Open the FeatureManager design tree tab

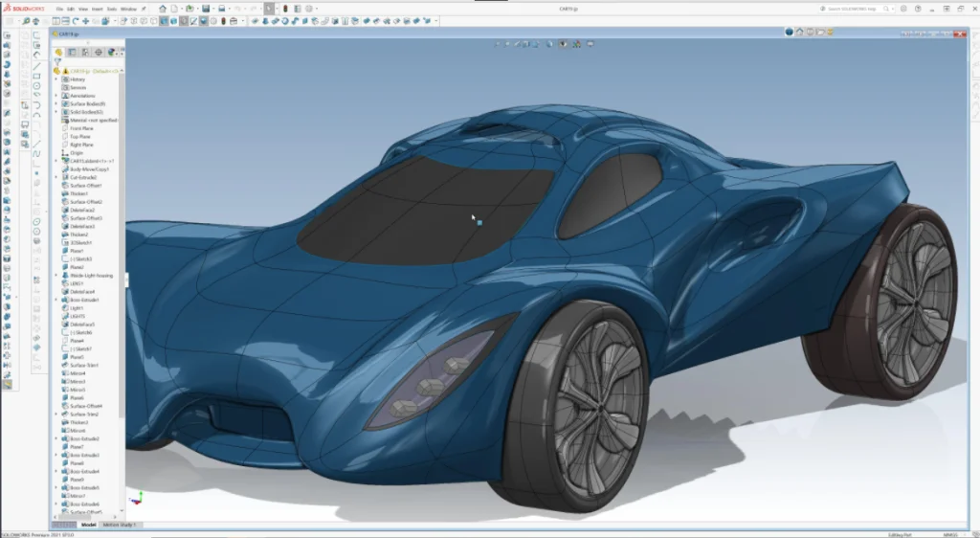(59, 53)
